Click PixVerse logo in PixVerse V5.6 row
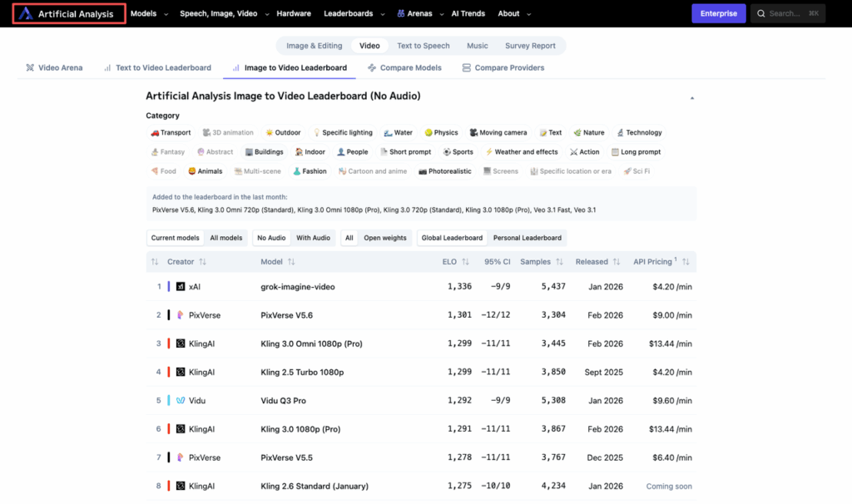 tap(181, 315)
